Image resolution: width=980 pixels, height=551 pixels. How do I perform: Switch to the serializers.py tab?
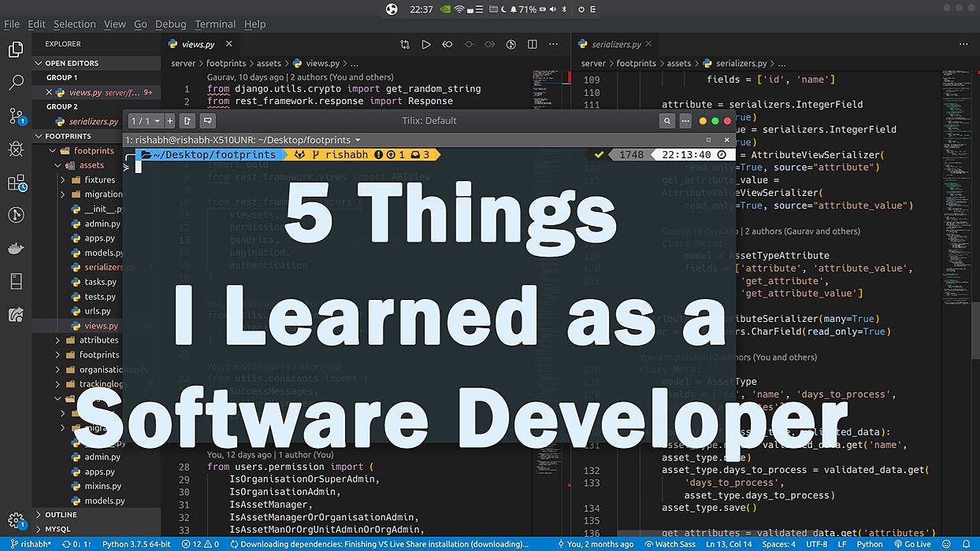615,44
